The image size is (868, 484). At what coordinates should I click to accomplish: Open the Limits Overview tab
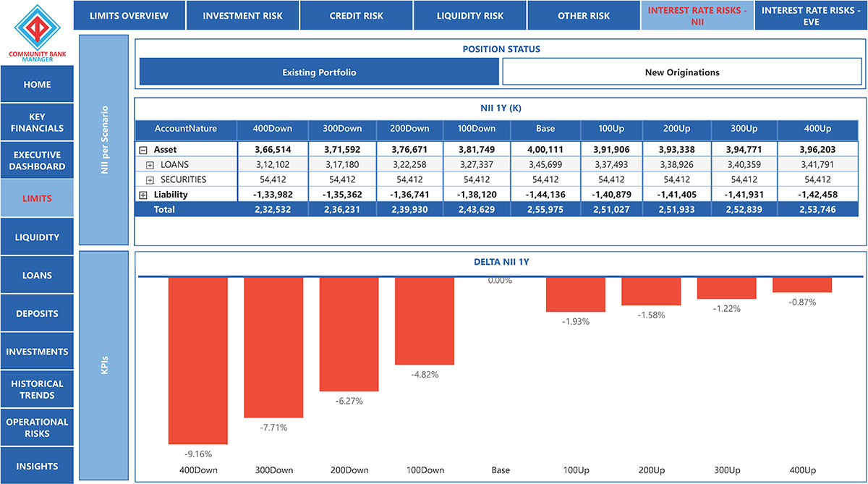tap(129, 16)
